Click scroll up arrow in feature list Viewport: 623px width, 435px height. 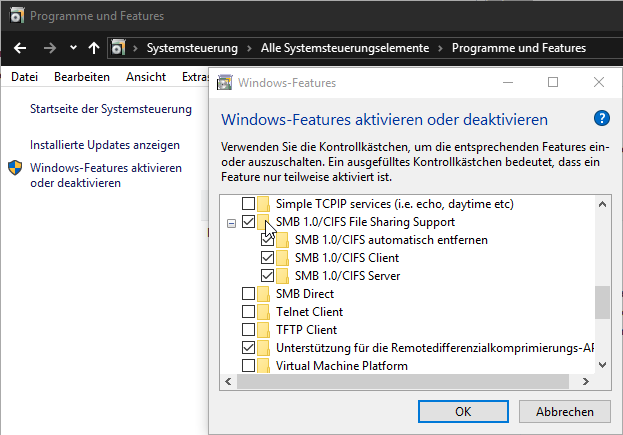click(602, 204)
